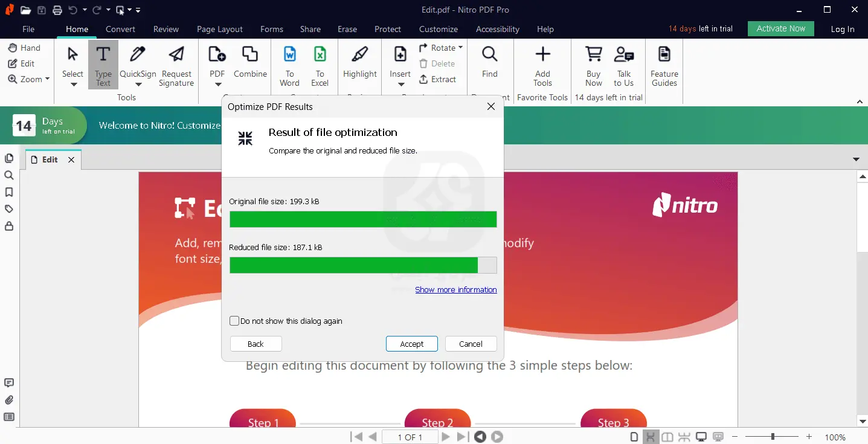Image resolution: width=868 pixels, height=444 pixels.
Task: Open the Forms ribbon tab
Action: coord(272,29)
